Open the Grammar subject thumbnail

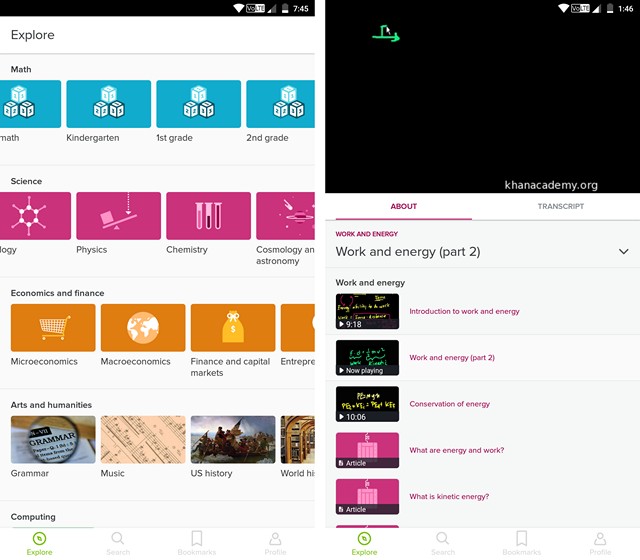[53, 440]
